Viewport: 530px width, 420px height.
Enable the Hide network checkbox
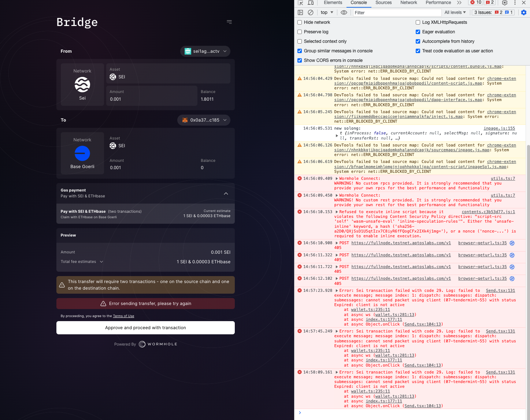point(300,22)
